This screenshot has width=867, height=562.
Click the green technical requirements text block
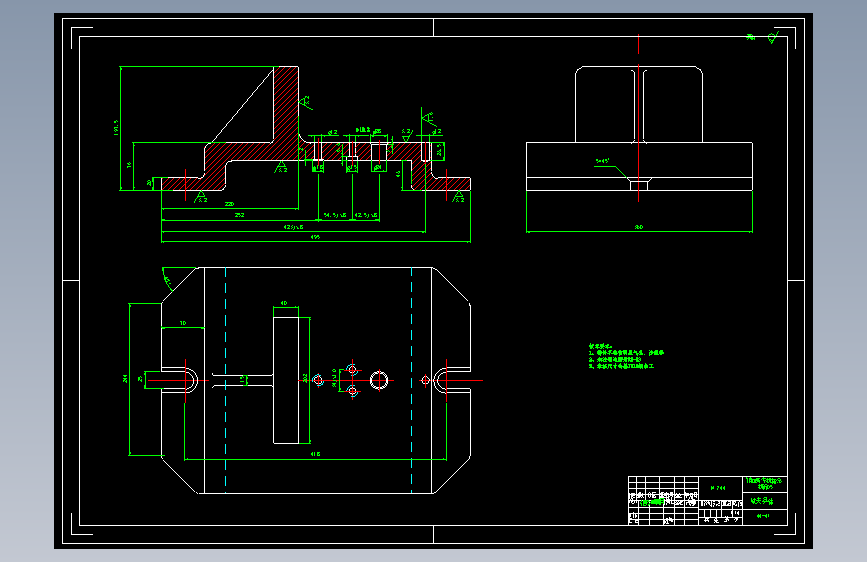[626, 356]
